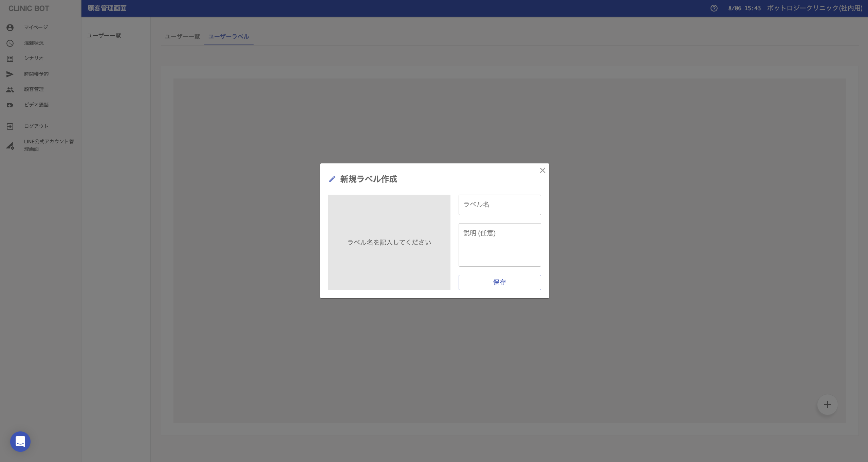Click the My Page person icon
The image size is (868, 462).
click(10, 28)
